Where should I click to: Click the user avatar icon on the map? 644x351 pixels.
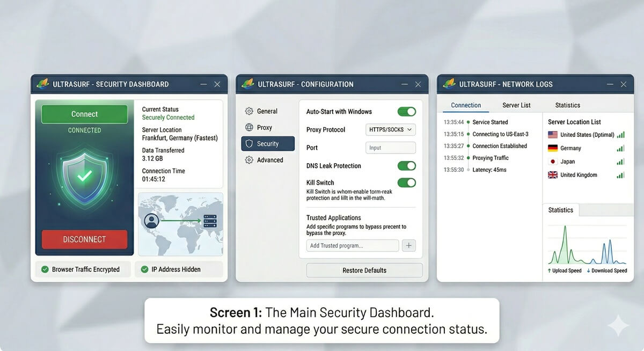(152, 220)
